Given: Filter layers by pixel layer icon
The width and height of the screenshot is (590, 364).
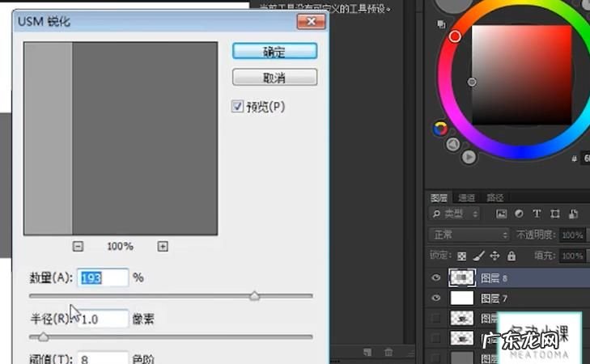Looking at the screenshot, I should click(x=501, y=214).
